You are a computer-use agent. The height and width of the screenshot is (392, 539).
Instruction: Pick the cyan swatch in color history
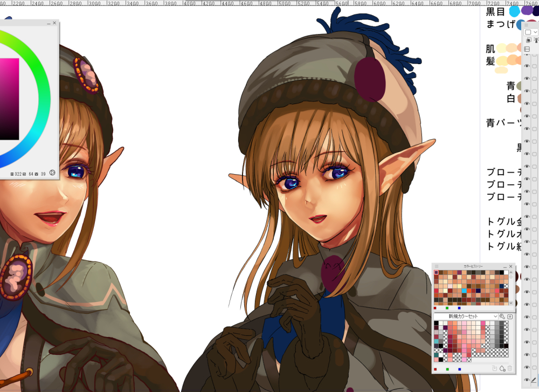click(x=464, y=291)
